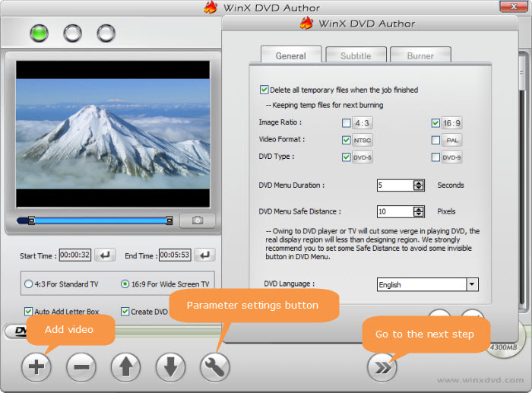
Task: Open the DVD Language dropdown
Action: tap(472, 285)
